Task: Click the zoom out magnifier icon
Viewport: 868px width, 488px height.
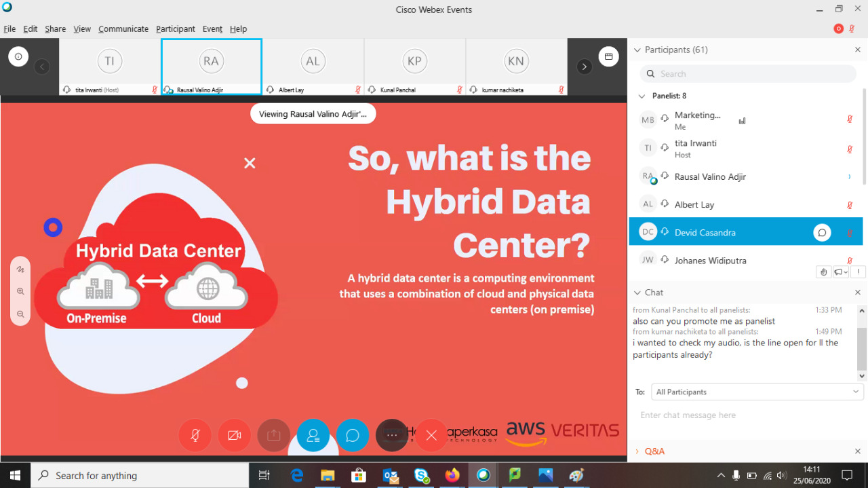Action: [20, 314]
